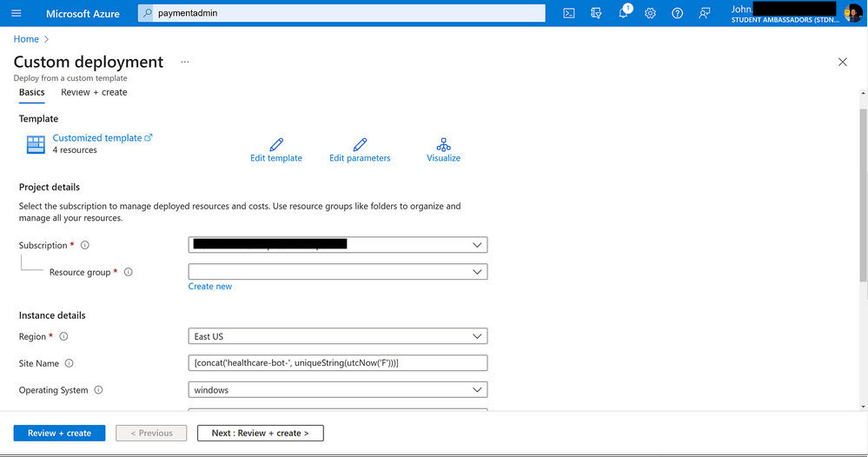Open the Region dropdown showing East US

click(x=338, y=336)
